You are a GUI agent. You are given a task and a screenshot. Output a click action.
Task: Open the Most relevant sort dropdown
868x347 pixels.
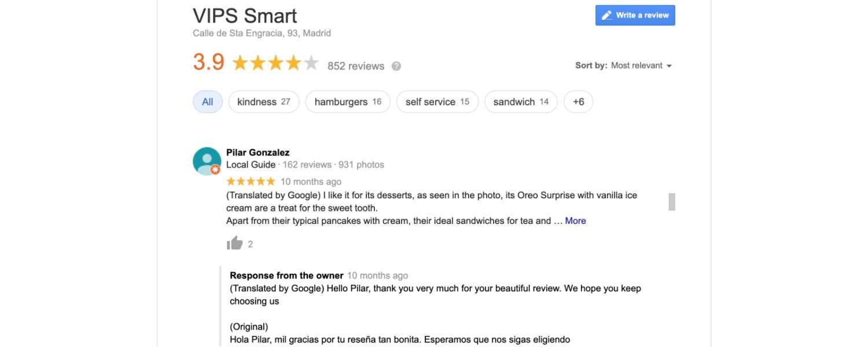click(x=638, y=65)
